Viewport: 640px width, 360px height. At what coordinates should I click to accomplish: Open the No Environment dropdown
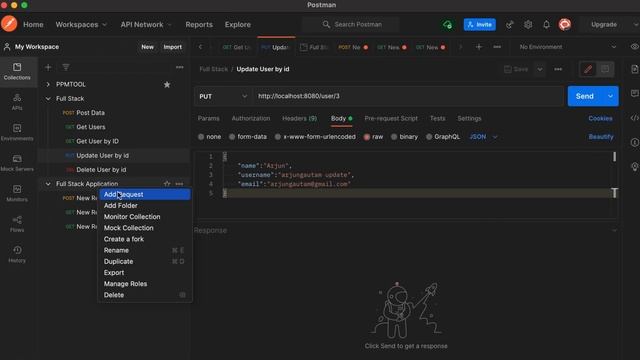point(568,47)
